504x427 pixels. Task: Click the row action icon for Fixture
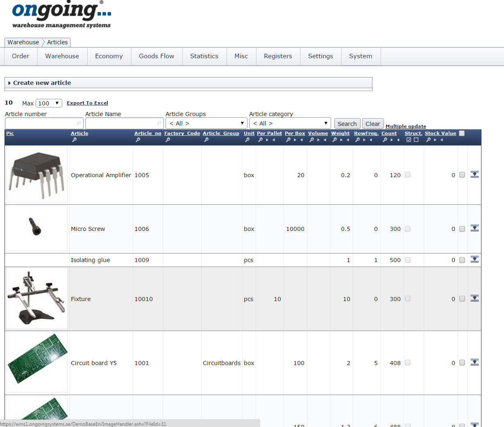(474, 298)
